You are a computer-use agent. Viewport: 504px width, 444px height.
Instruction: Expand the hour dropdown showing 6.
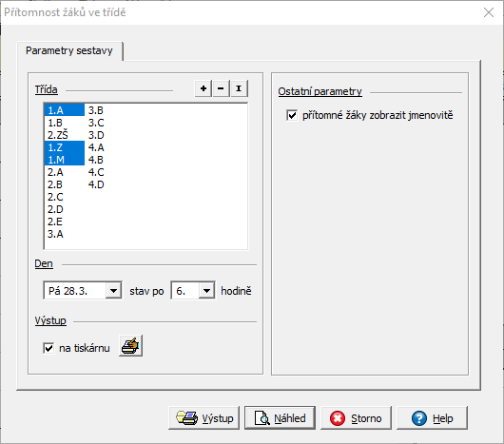click(x=206, y=291)
